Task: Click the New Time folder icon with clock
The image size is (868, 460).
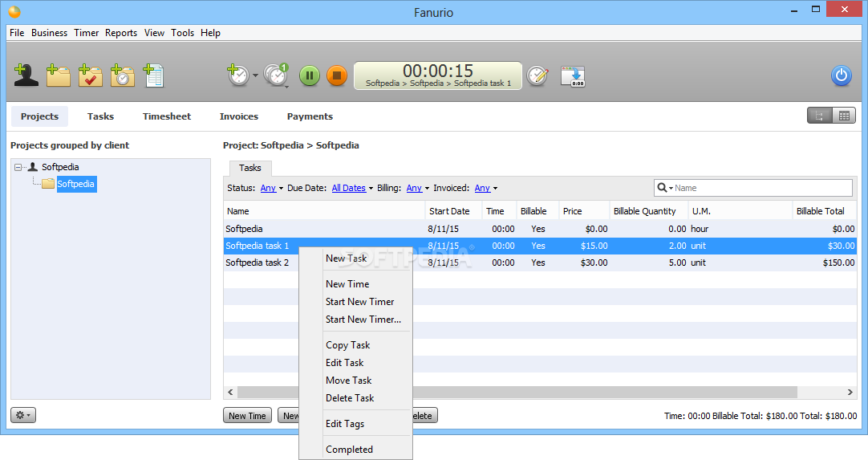Action: (x=122, y=75)
